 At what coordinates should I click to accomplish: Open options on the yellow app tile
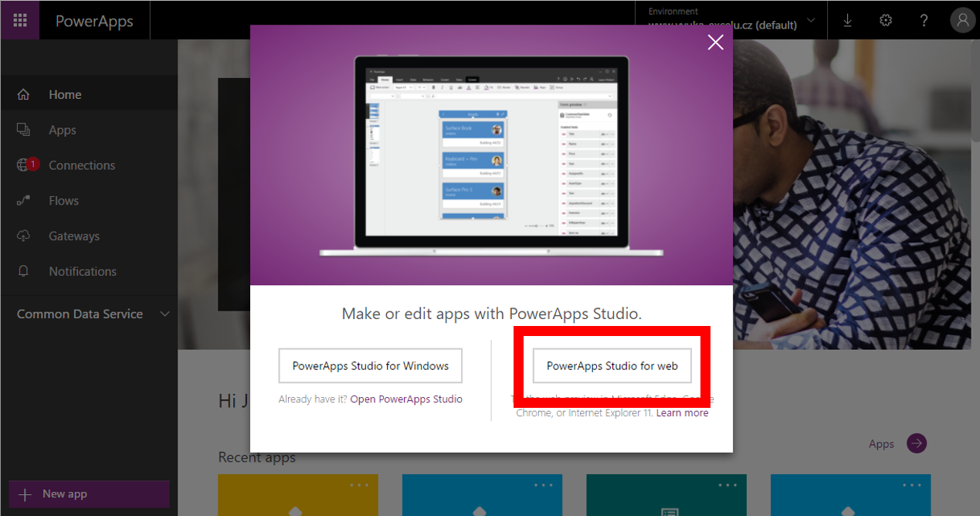point(359,485)
